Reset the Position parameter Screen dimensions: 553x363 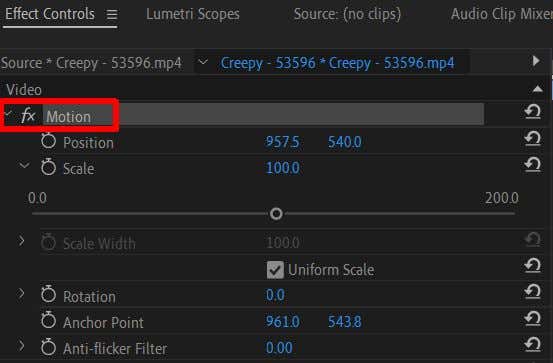click(533, 138)
